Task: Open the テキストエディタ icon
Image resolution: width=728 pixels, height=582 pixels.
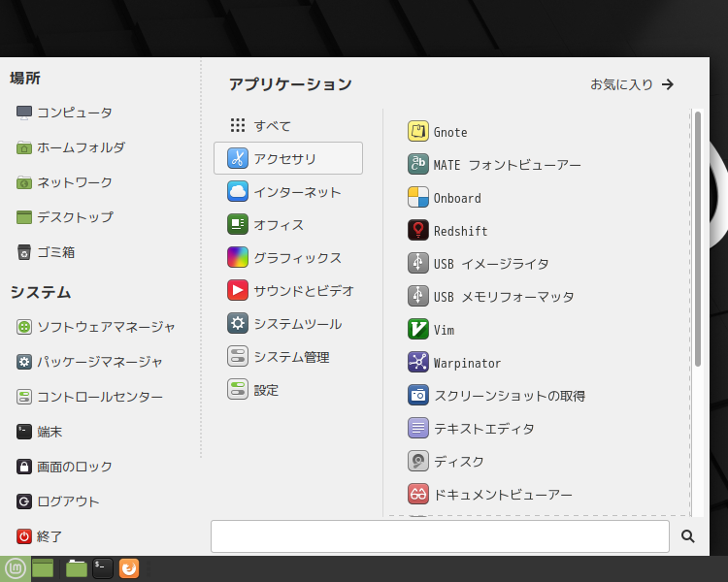Action: (417, 428)
